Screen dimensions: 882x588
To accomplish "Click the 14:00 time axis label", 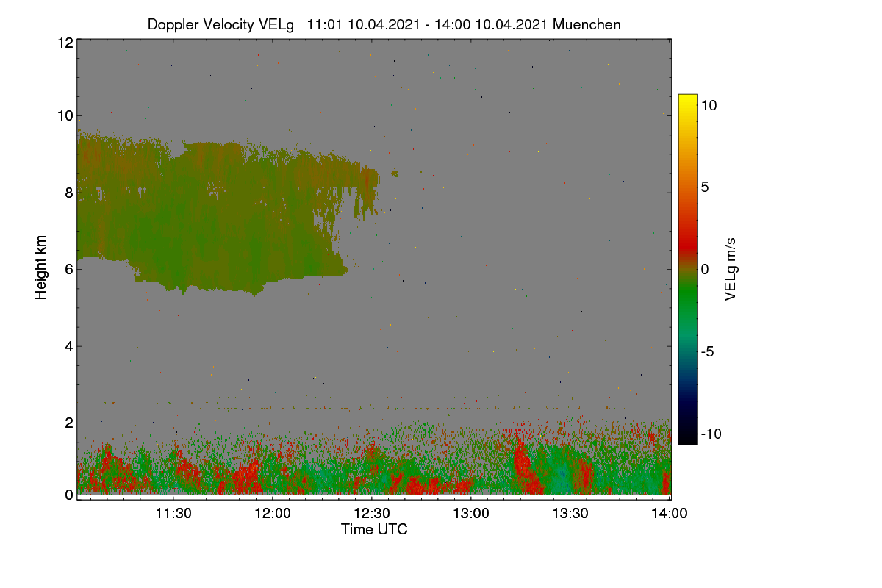I will click(x=670, y=514).
